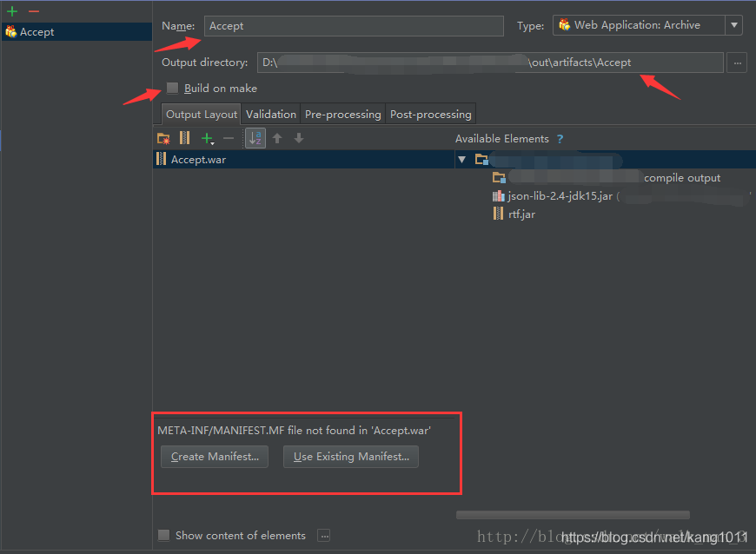Open the Type dropdown arrow
This screenshot has height=554, width=756.
click(x=733, y=25)
